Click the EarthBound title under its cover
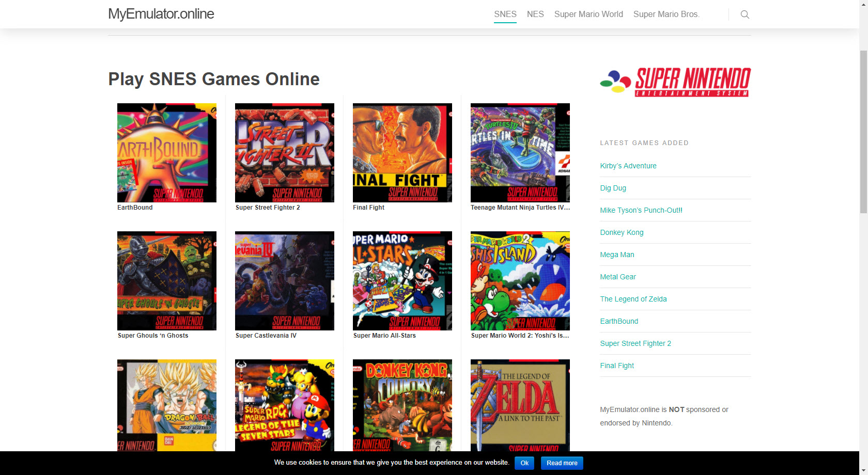Image resolution: width=868 pixels, height=475 pixels. pos(135,208)
